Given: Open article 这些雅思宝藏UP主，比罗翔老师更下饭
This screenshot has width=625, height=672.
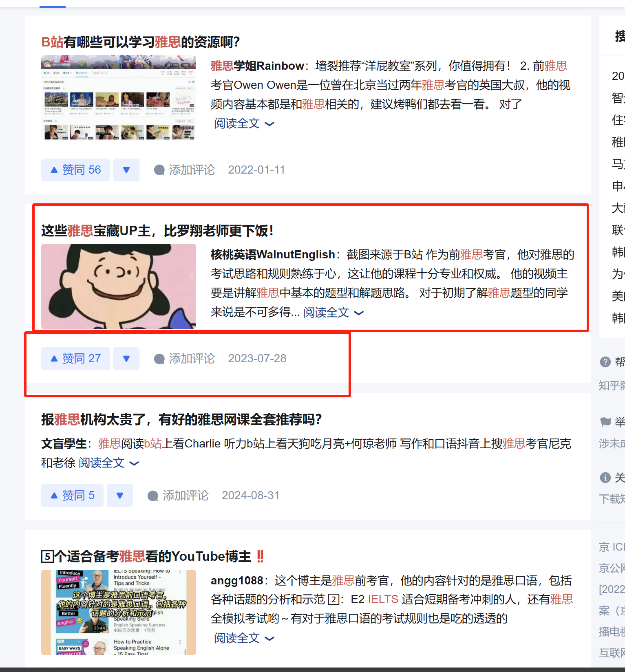Looking at the screenshot, I should (157, 231).
